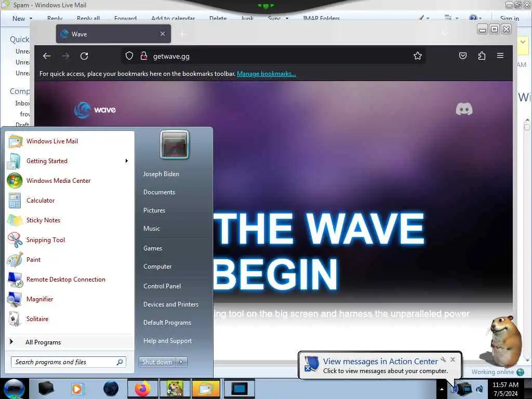
Task: Click the Shut down button
Action: pos(157,362)
